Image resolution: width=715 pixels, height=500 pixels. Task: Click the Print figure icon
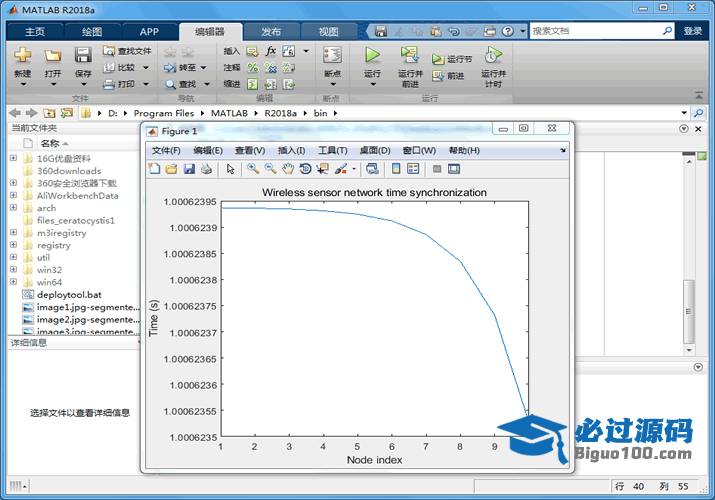[x=205, y=169]
